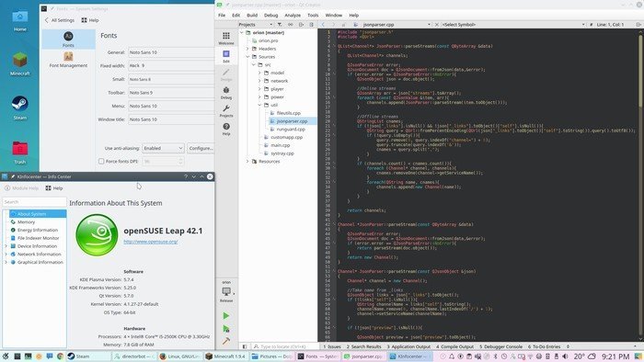
Task: Toggle Qt Creator left sidebar icon
Action: [245, 346]
